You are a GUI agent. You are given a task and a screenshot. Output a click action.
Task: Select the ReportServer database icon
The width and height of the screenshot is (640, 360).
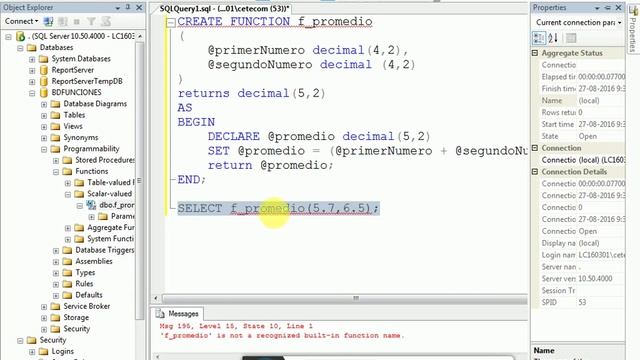pos(44,70)
